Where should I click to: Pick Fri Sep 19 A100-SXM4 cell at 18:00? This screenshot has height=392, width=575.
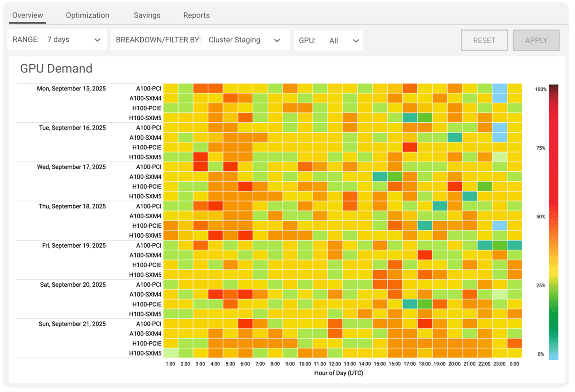coord(424,255)
